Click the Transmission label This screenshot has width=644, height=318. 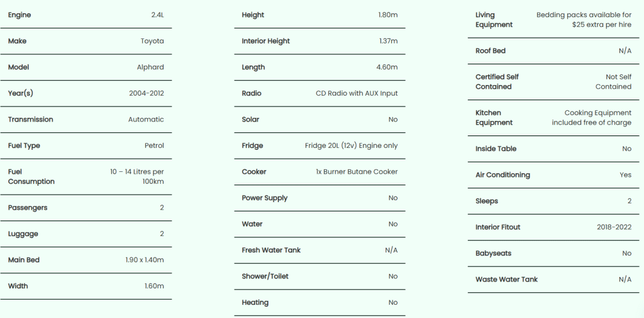pos(30,120)
